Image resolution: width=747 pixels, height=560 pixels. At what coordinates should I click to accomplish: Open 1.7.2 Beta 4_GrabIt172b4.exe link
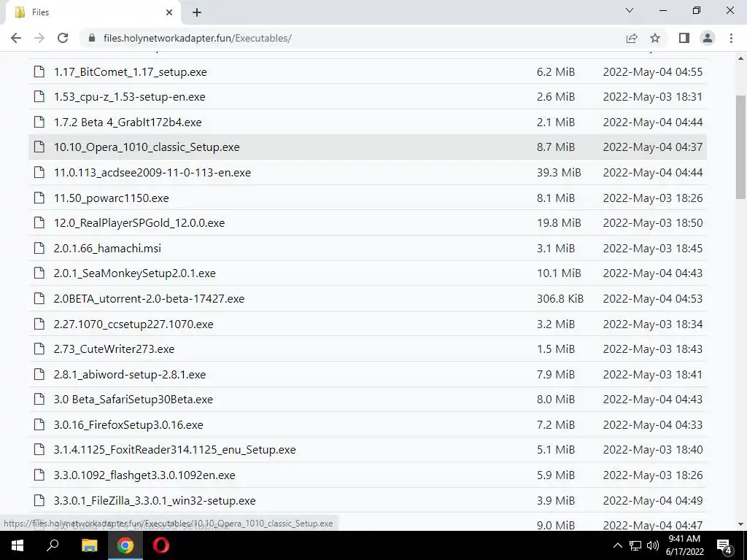coord(128,122)
